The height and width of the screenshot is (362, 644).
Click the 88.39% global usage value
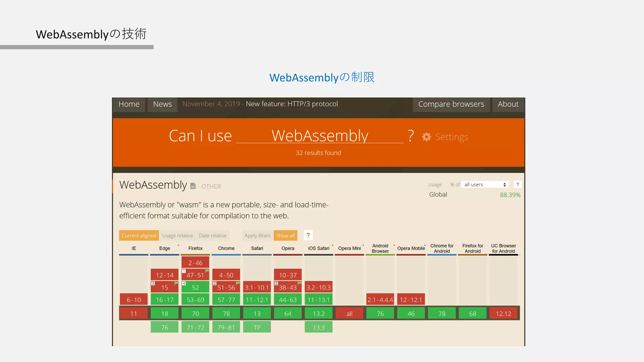click(x=510, y=195)
